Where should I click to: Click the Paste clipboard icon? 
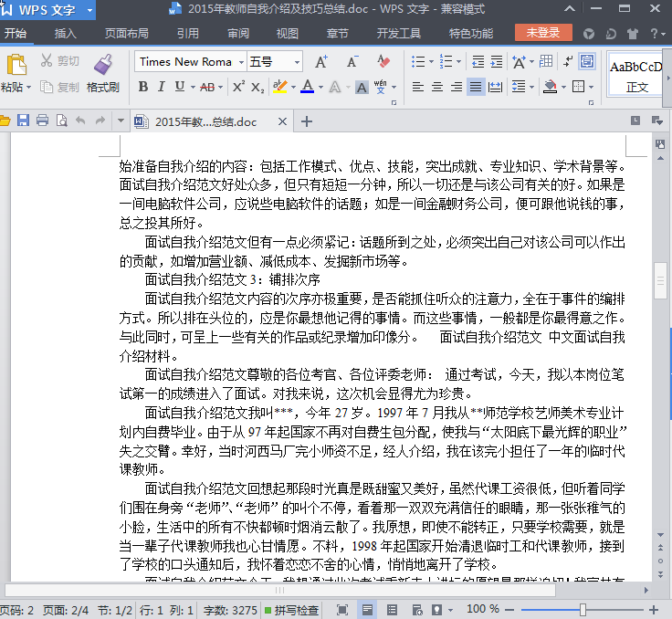coord(16,65)
